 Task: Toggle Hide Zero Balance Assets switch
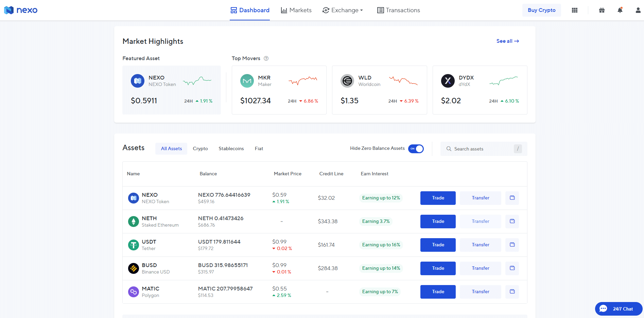(x=416, y=149)
